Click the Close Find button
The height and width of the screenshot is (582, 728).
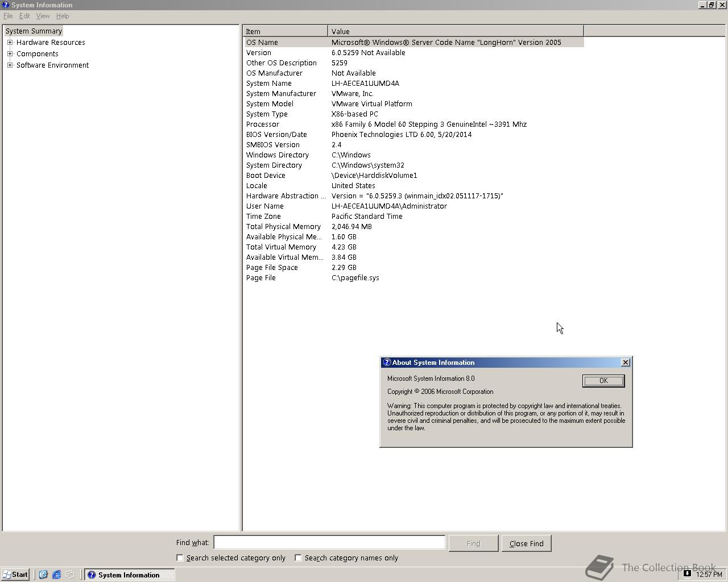point(526,543)
